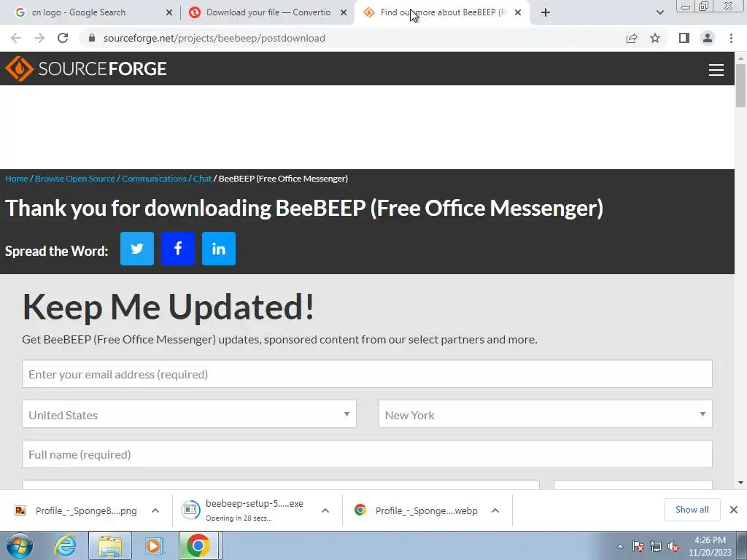This screenshot has width=747, height=560.
Task: Share on Twitter
Action: (136, 249)
